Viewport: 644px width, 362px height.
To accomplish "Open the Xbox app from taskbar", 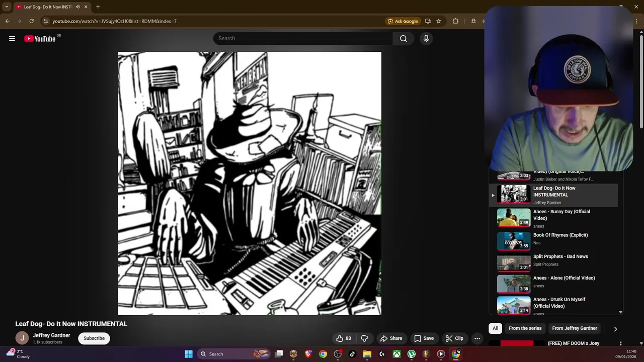I will 396,354.
